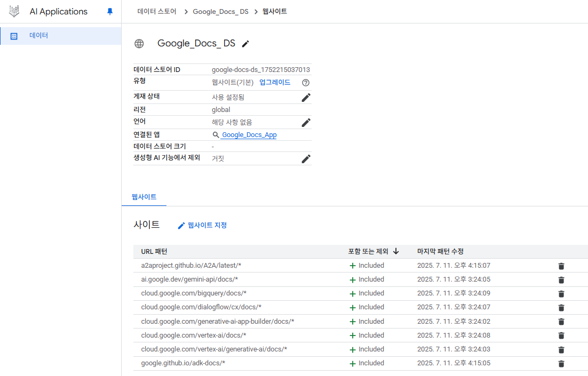The width and height of the screenshot is (588, 376).
Task: Click timestamp 오후 3:24:02 cell
Action: tap(454, 321)
